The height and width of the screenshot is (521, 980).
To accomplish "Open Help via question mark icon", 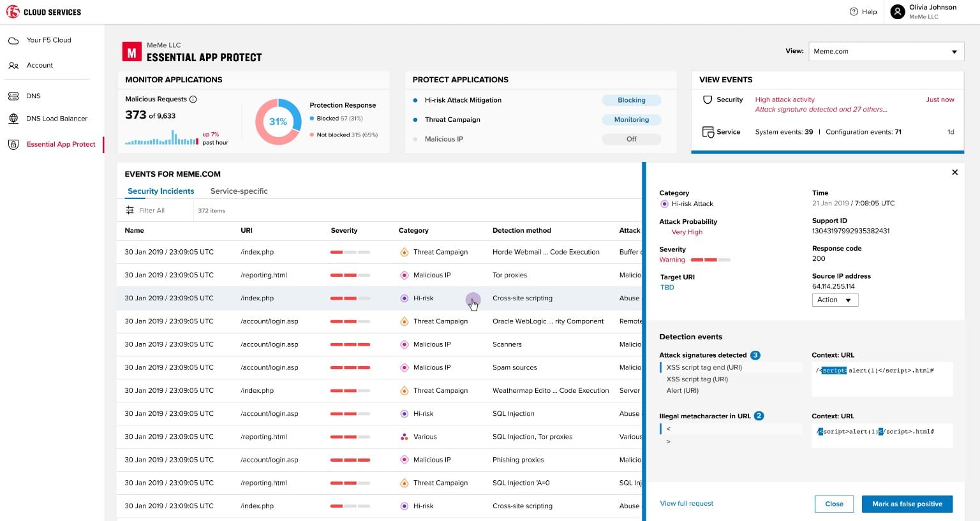I will (854, 11).
